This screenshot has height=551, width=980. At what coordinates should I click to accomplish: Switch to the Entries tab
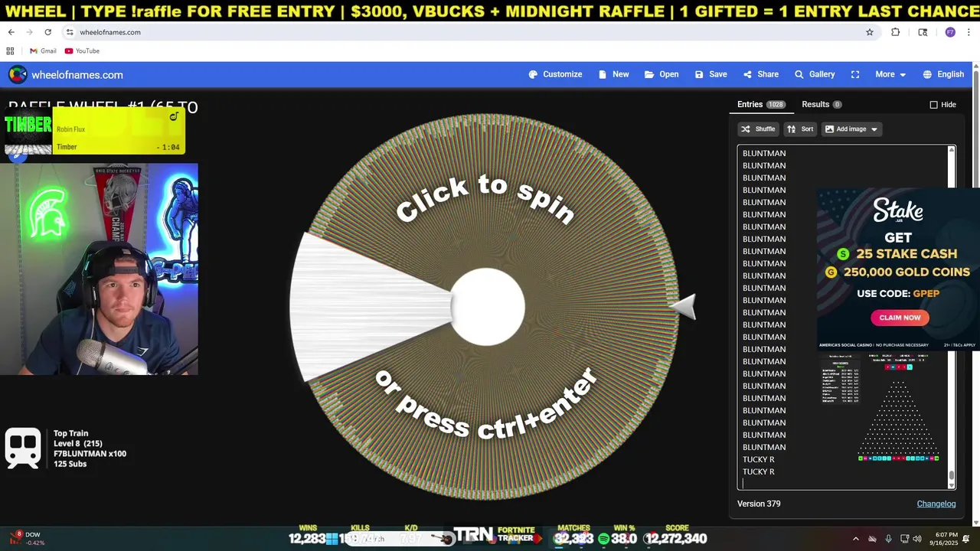[x=761, y=104]
